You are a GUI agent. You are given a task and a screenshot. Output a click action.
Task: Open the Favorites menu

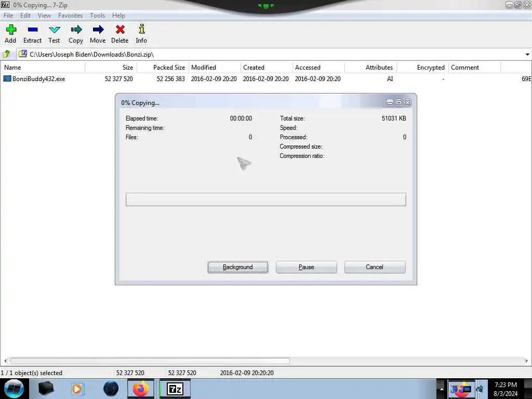click(70, 16)
